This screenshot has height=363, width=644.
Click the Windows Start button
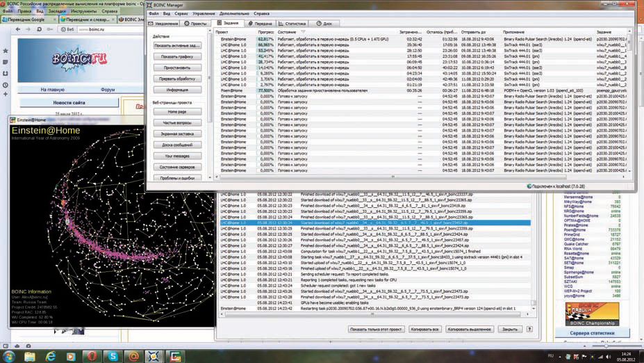[8, 355]
